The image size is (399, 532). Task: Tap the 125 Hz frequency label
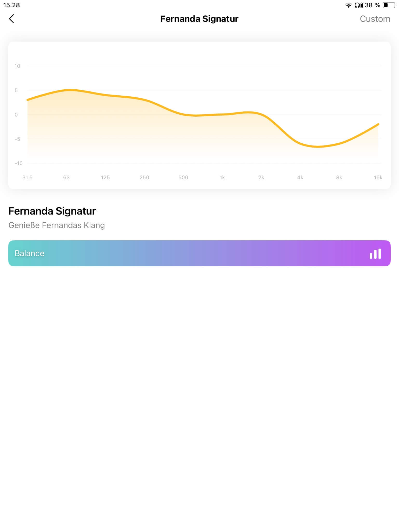pyautogui.click(x=105, y=177)
